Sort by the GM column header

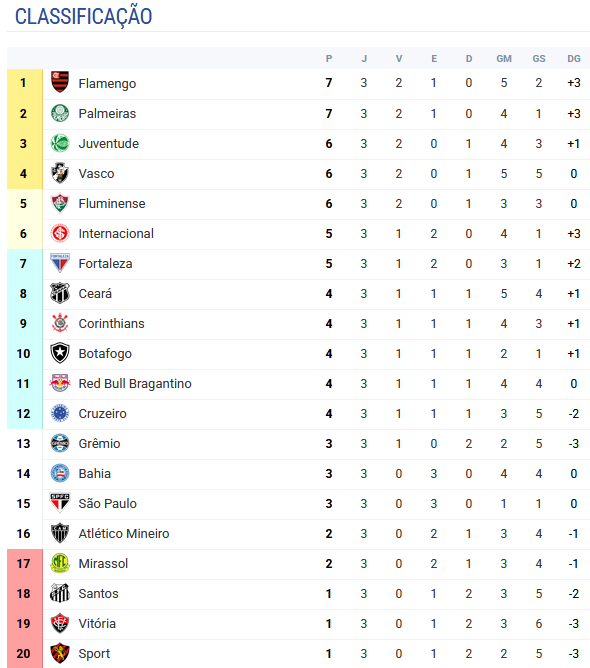pos(504,59)
